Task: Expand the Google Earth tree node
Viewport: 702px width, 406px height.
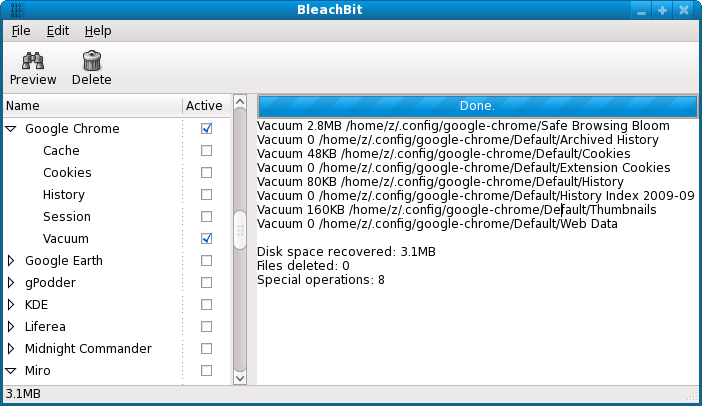Action: pos(11,261)
